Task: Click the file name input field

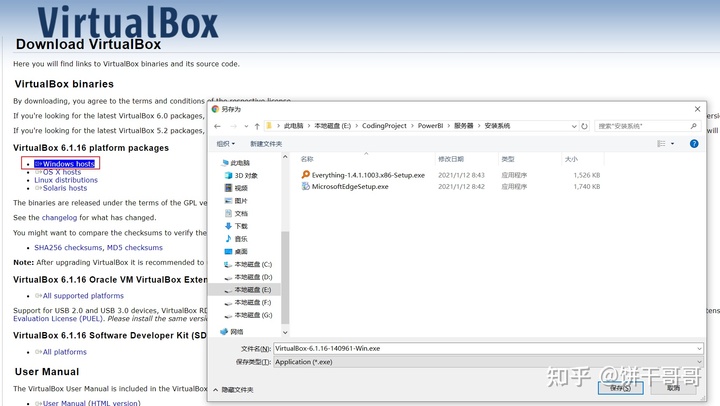Action: coord(484,348)
